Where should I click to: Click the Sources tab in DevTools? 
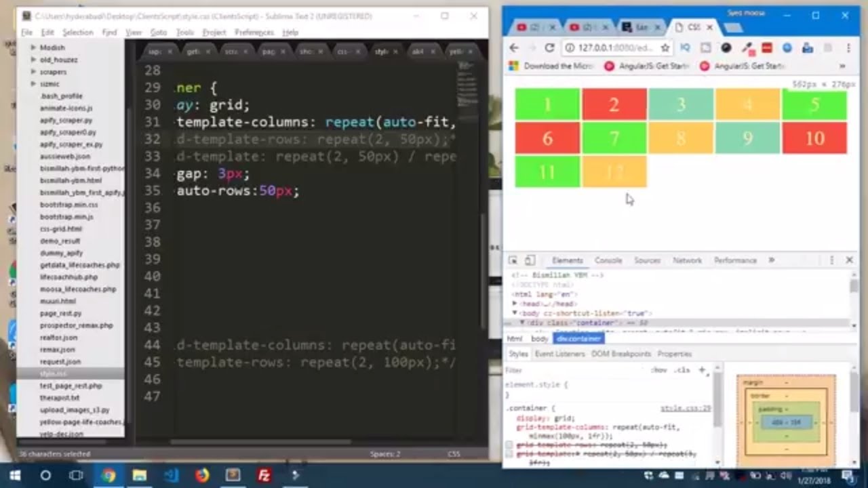tap(647, 260)
